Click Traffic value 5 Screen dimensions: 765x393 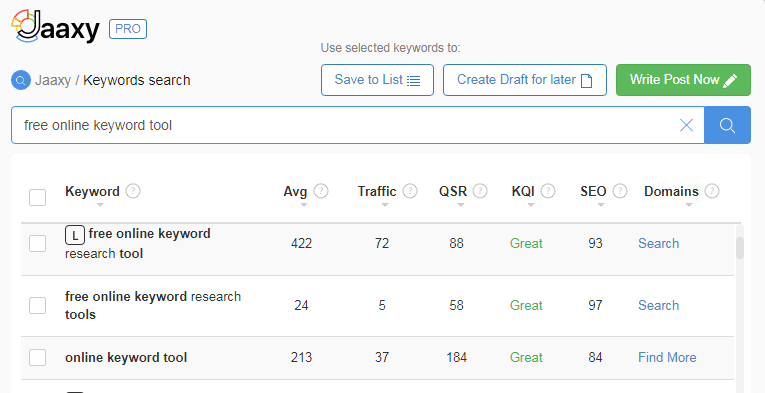[382, 305]
